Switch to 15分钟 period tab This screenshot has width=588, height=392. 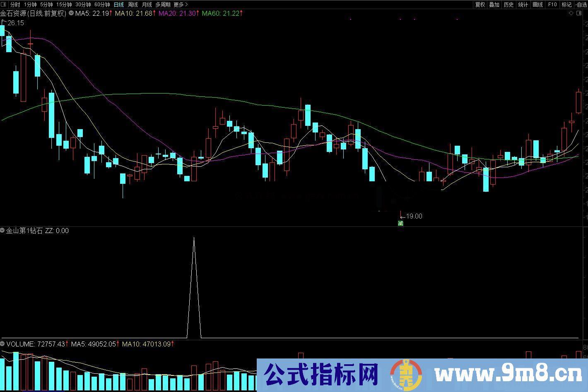click(64, 5)
